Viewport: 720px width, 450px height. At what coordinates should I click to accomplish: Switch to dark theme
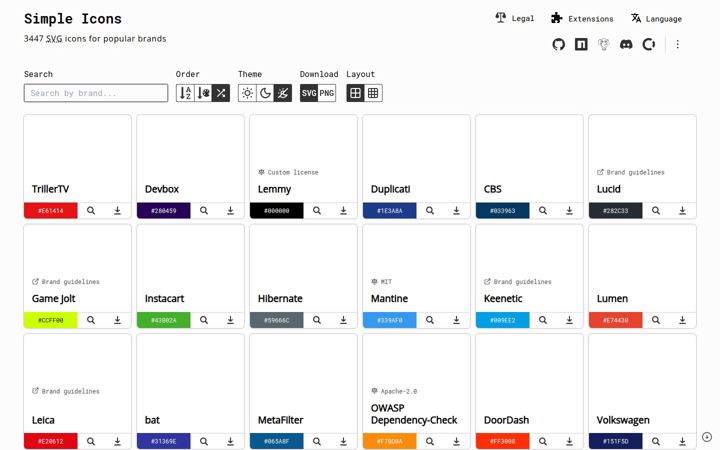tap(265, 93)
